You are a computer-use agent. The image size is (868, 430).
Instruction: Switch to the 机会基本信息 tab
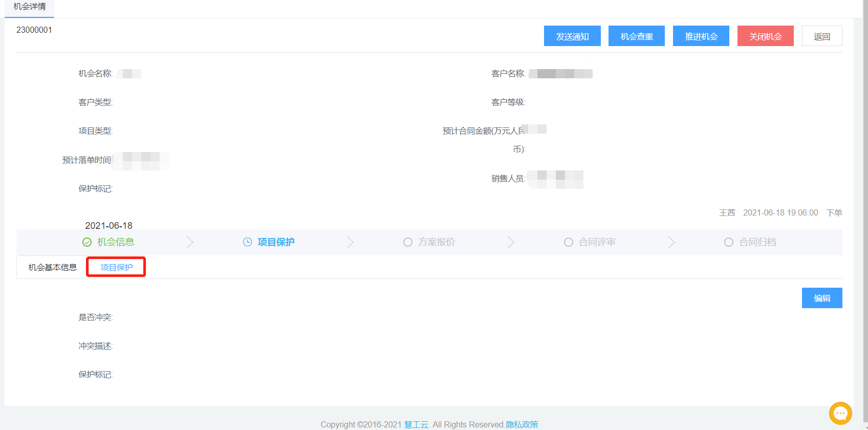click(52, 267)
